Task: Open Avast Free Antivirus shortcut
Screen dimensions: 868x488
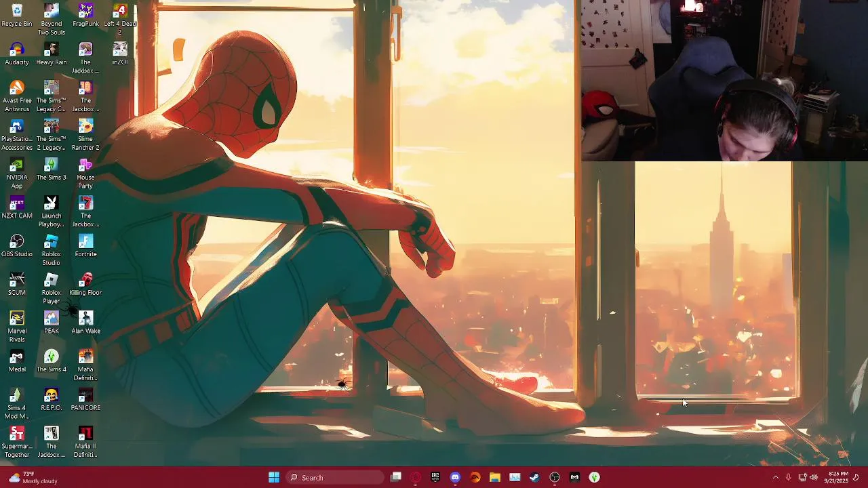Action: coord(17,96)
